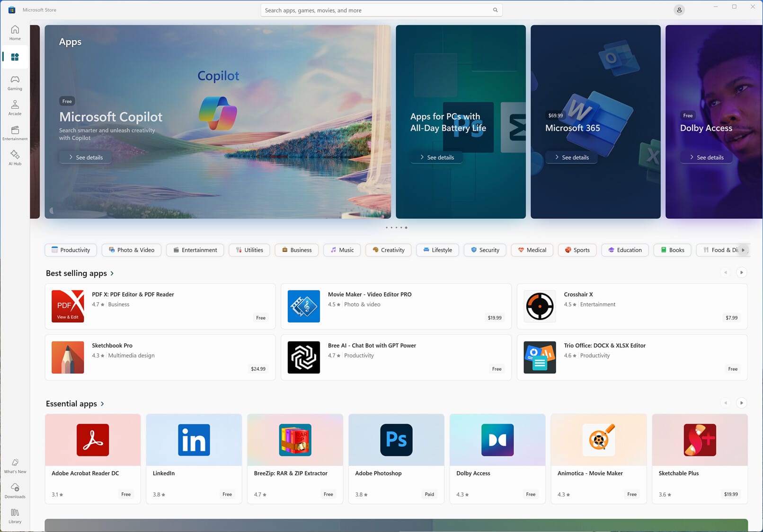Screen dimensions: 763x532
Task: Open the Arcade section
Action: [15, 107]
